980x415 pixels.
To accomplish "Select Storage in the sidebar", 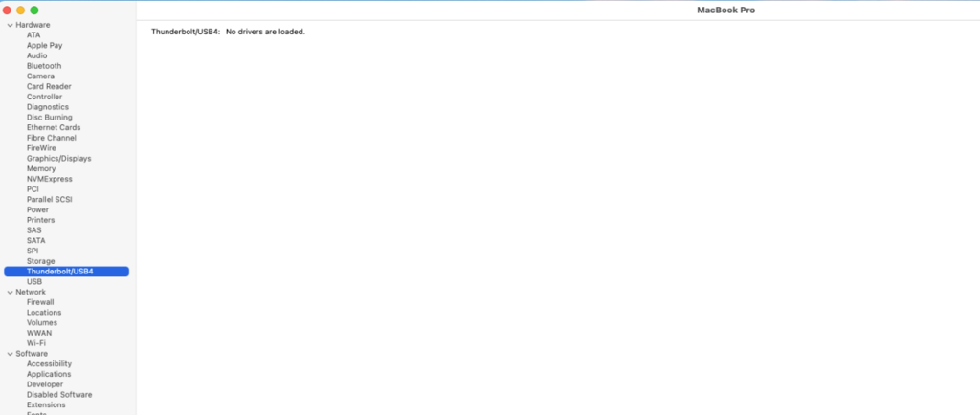I will click(40, 261).
